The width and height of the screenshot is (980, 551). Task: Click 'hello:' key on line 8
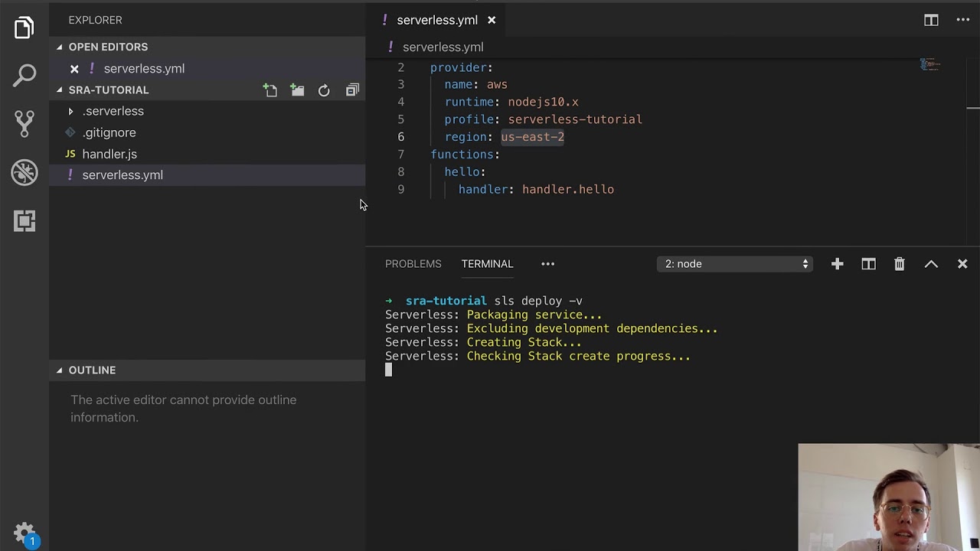[x=465, y=172]
